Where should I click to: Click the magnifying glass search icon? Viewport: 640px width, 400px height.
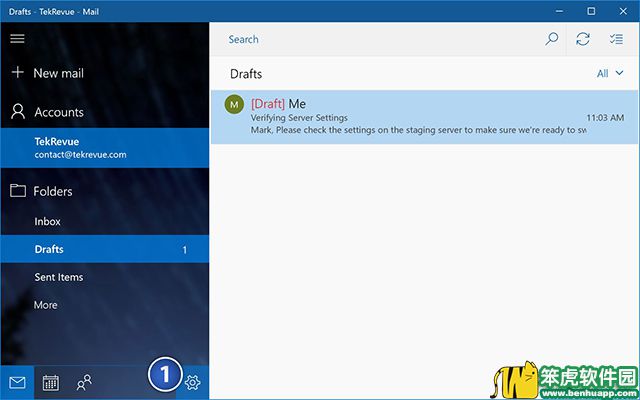[x=551, y=39]
